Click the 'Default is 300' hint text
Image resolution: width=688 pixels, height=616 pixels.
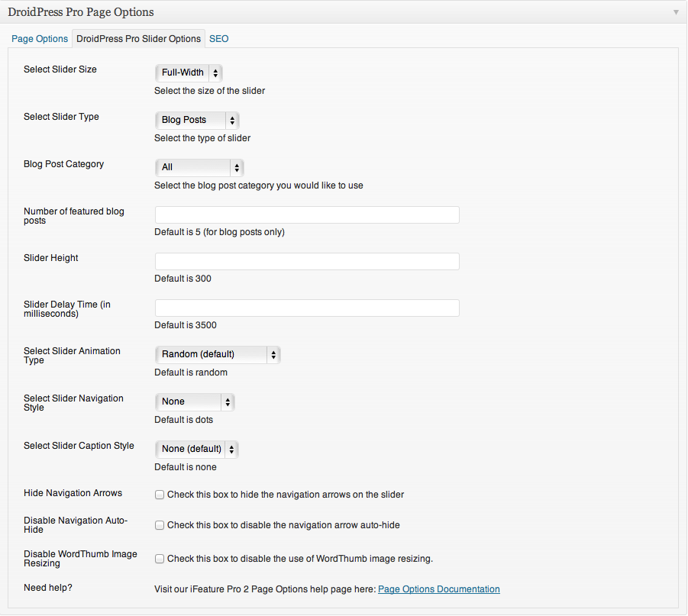pyautogui.click(x=182, y=279)
